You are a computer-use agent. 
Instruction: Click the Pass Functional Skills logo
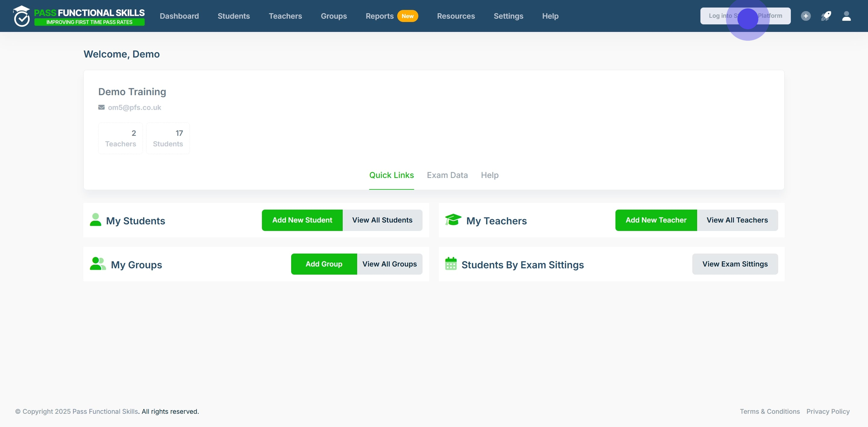pyautogui.click(x=79, y=16)
